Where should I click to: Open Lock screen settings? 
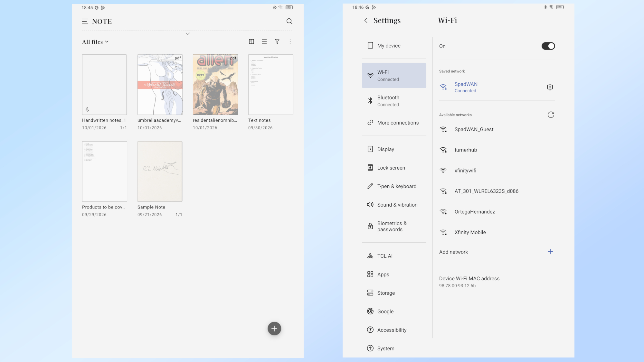(394, 168)
